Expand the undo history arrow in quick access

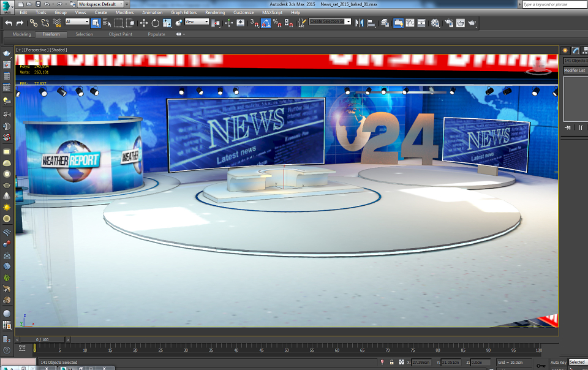tap(53, 4)
